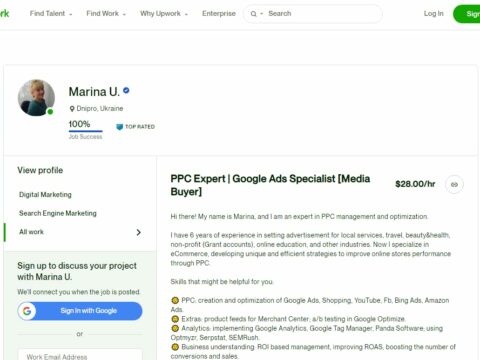Click the Work Email Address field

pos(80,355)
